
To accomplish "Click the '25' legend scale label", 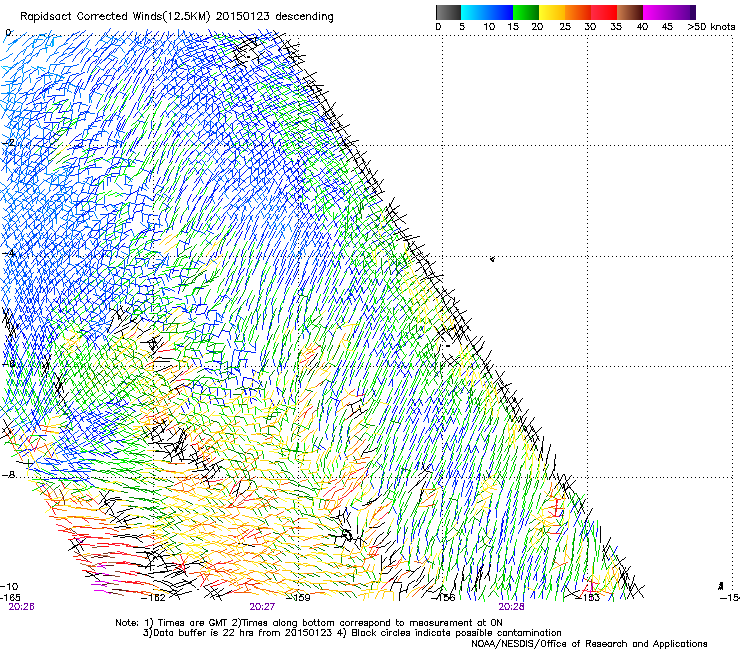I will pyautogui.click(x=565, y=27).
